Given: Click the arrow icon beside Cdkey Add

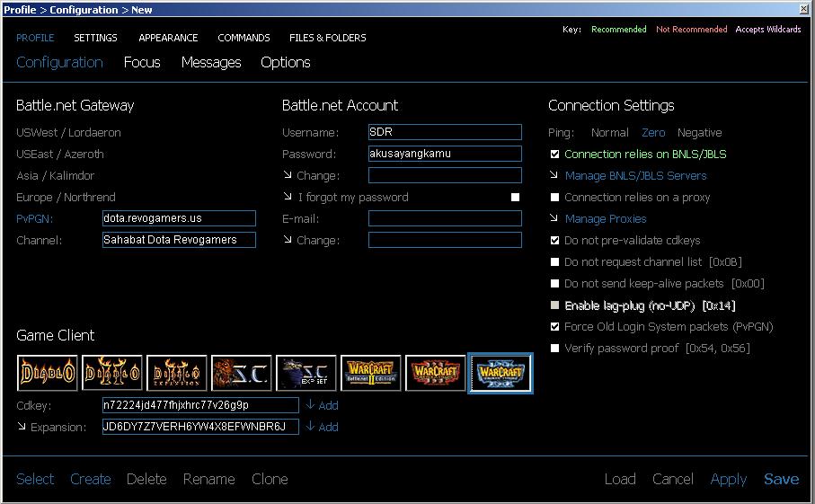Looking at the screenshot, I should (310, 405).
